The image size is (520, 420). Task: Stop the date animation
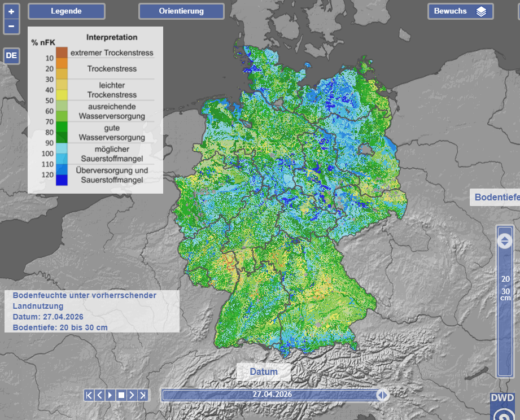[121, 395]
